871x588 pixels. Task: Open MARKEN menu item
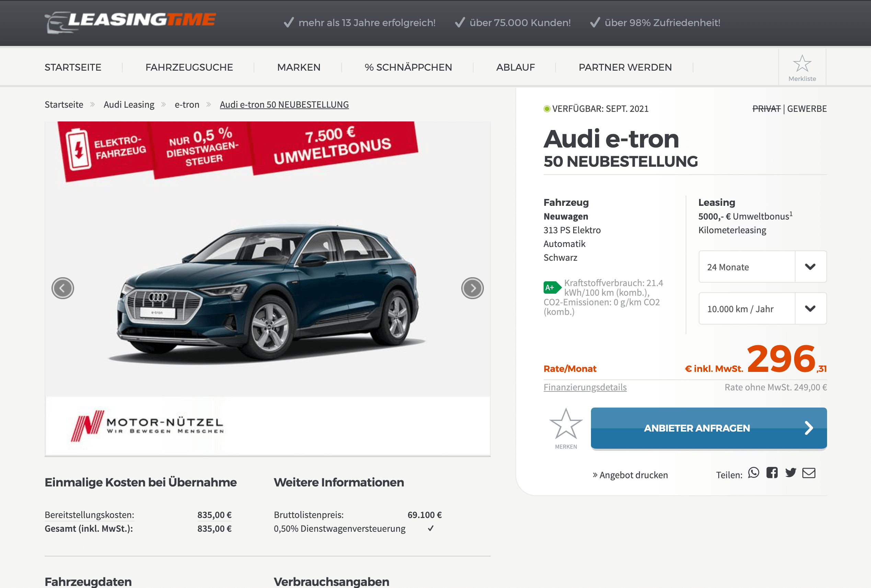pyautogui.click(x=299, y=68)
